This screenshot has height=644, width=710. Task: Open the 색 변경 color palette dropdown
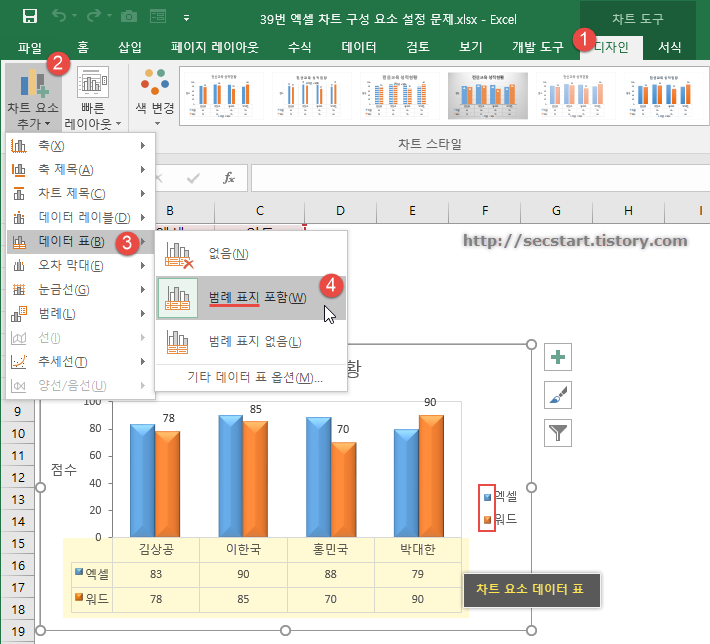click(155, 97)
